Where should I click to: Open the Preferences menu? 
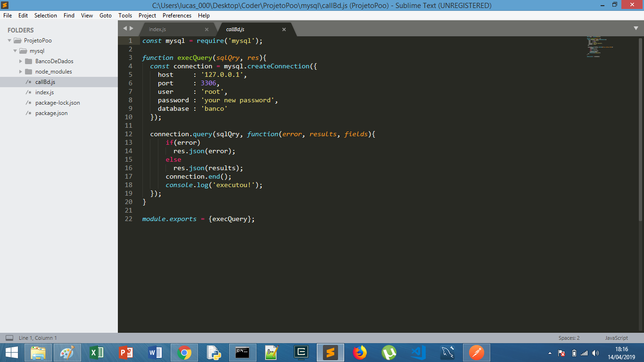177,16
